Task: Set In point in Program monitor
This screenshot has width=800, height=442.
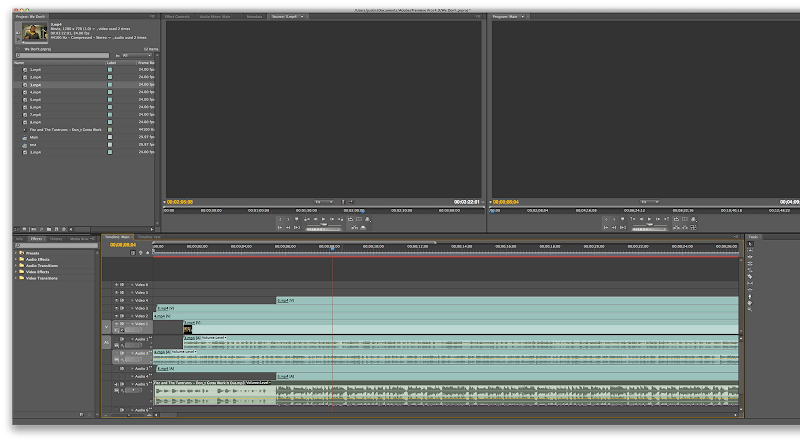Action: 606,219
